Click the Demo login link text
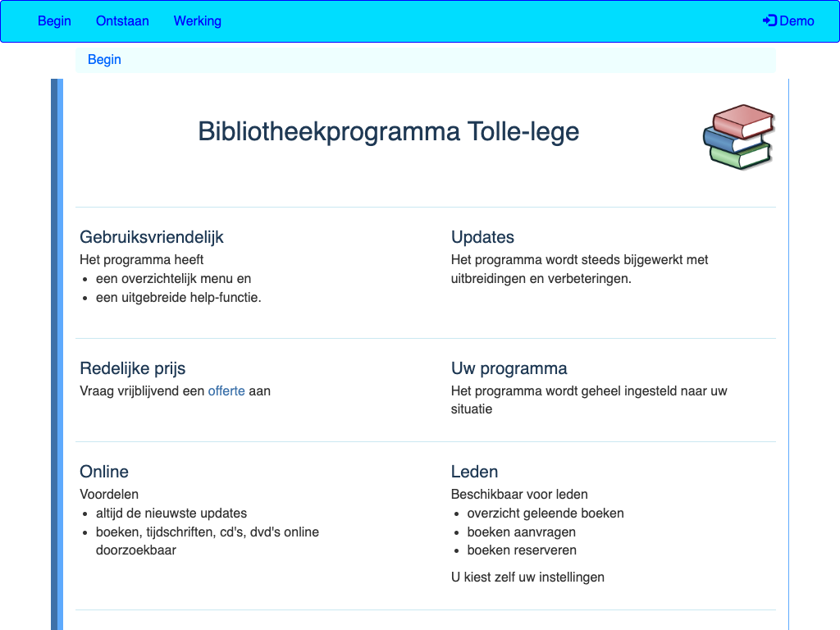 [x=797, y=21]
